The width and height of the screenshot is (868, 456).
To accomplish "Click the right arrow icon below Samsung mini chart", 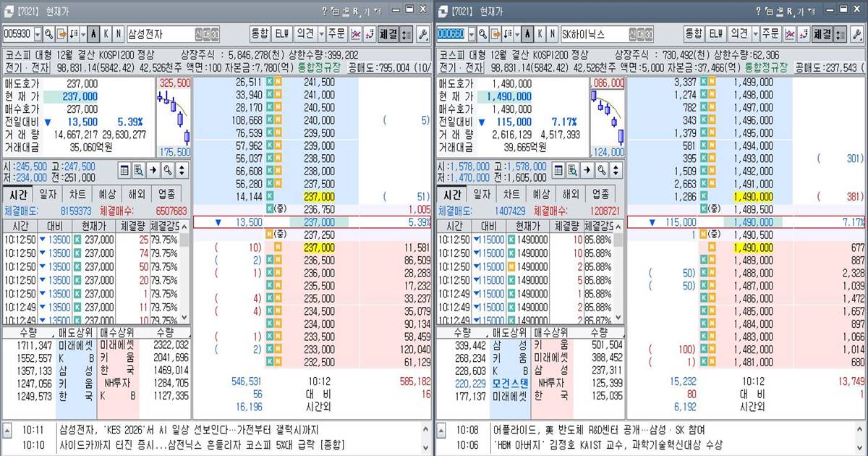I will (x=153, y=170).
